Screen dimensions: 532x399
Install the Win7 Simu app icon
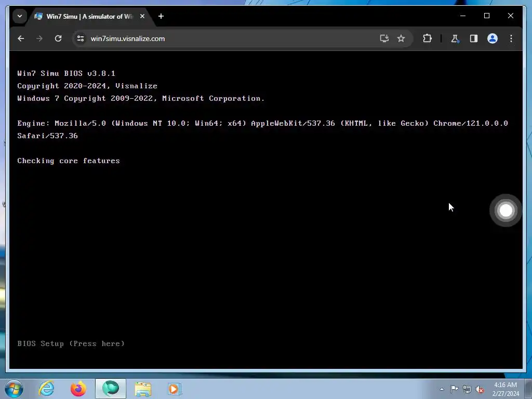384,38
